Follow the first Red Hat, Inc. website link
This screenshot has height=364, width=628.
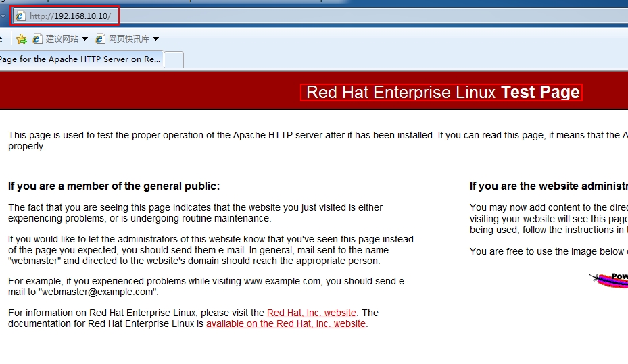pyautogui.click(x=311, y=313)
